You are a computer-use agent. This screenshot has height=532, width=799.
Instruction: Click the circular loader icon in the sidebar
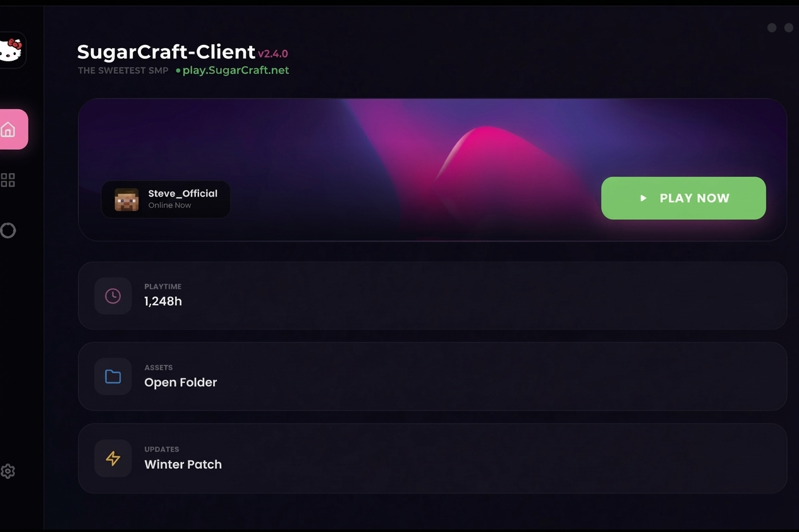(8, 231)
